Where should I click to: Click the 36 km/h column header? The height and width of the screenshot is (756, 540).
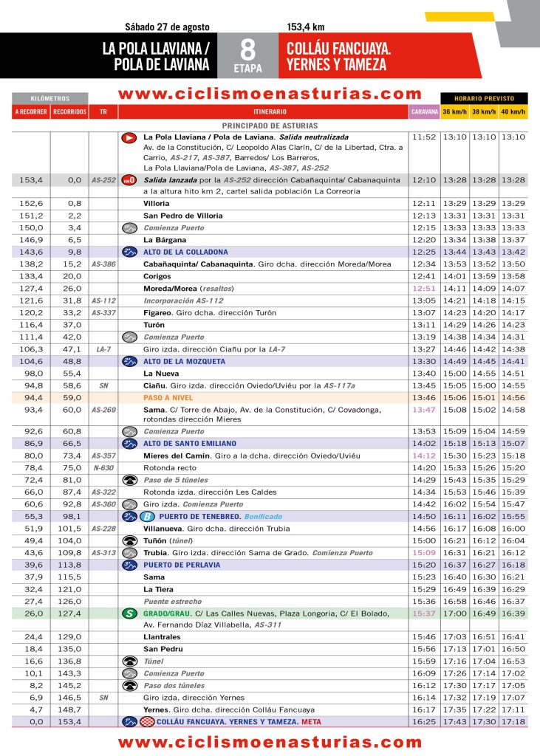(454, 112)
